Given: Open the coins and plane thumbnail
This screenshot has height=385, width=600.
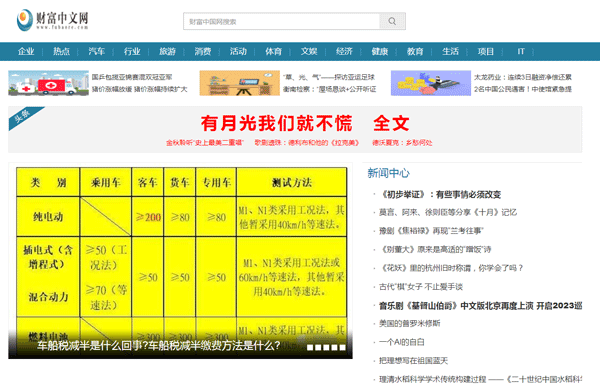Looking at the screenshot, I should tap(431, 83).
